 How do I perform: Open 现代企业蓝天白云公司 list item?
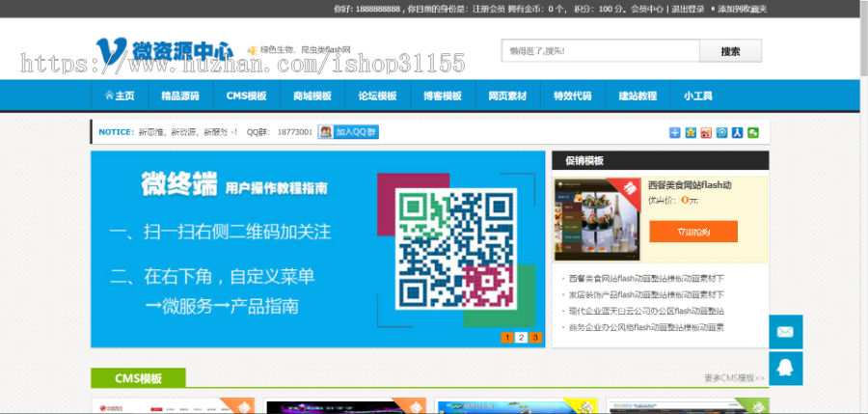(646, 311)
